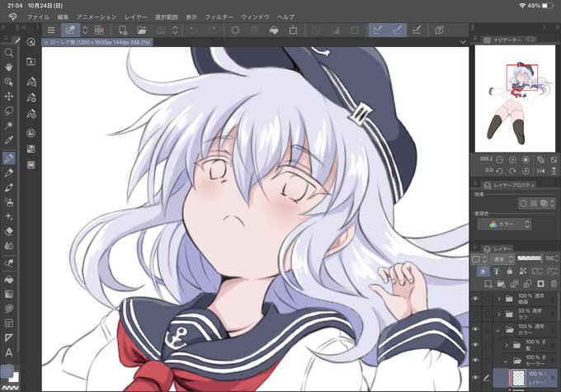Open the 編集 menu
The height and width of the screenshot is (392, 561).
[63, 17]
